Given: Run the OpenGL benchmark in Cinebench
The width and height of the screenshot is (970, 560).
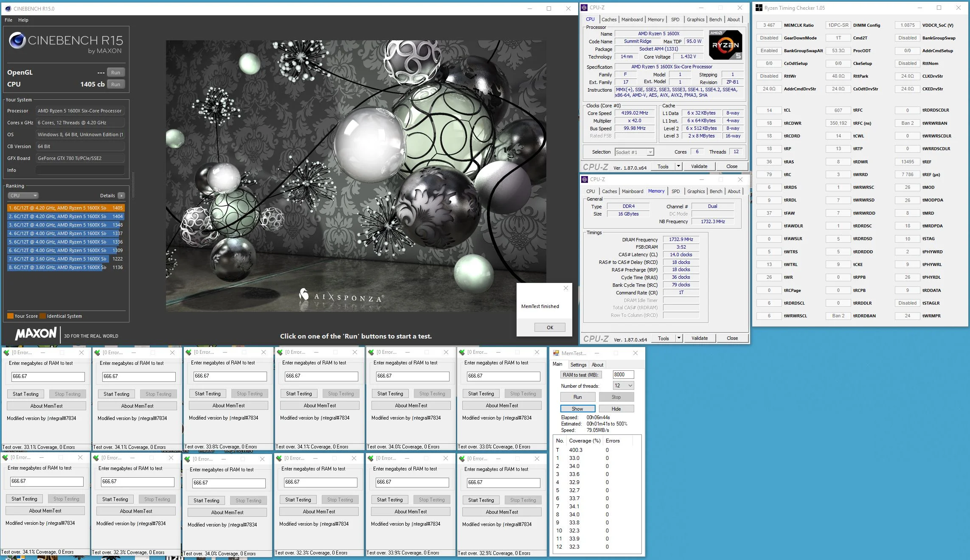Looking at the screenshot, I should tap(116, 73).
